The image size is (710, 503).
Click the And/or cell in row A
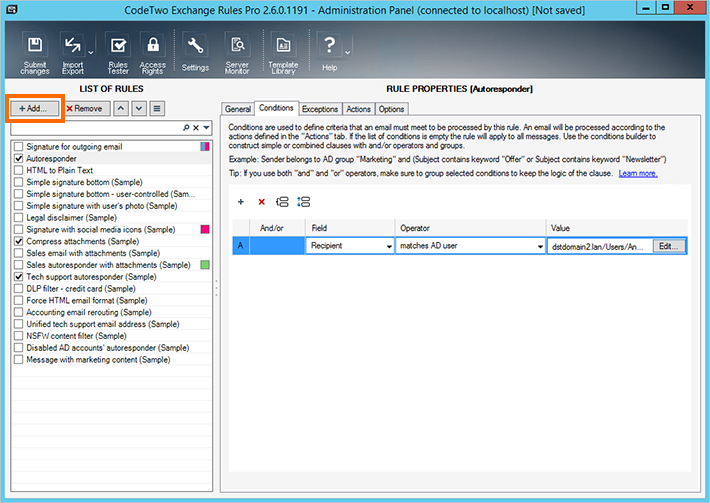(x=277, y=246)
